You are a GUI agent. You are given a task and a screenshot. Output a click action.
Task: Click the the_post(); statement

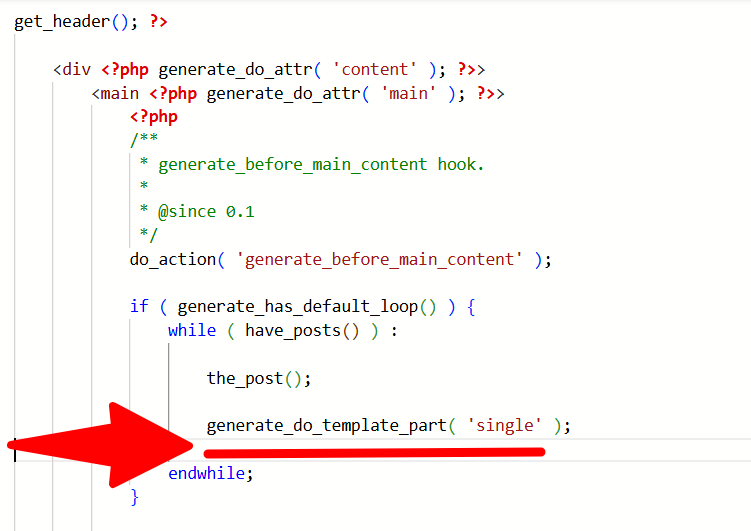click(x=259, y=378)
